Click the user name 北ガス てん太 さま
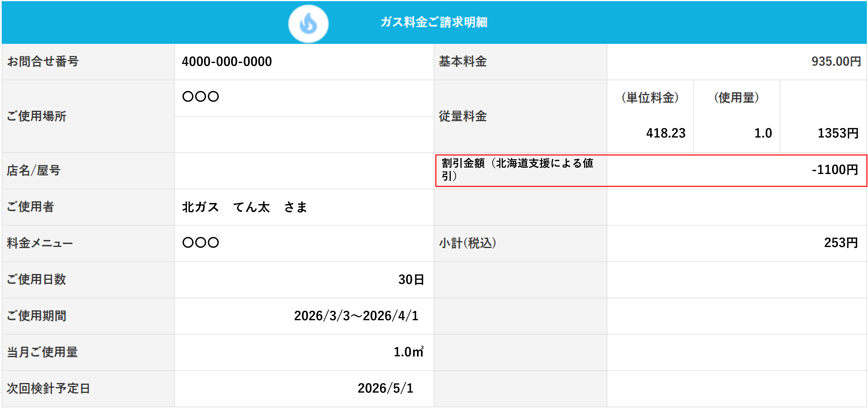Viewport: 868px width, 409px height. pyautogui.click(x=245, y=207)
